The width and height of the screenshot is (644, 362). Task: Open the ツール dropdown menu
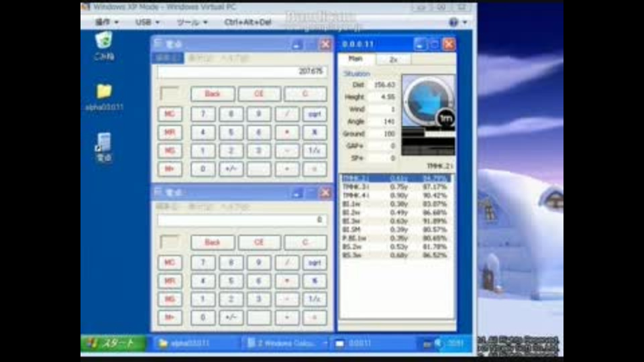tap(192, 22)
